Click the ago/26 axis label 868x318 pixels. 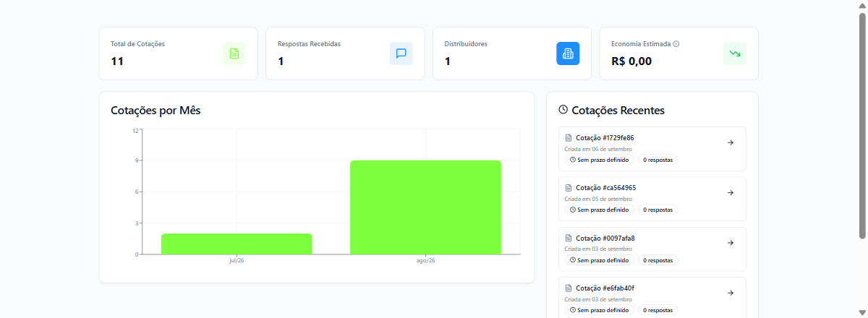coord(425,260)
